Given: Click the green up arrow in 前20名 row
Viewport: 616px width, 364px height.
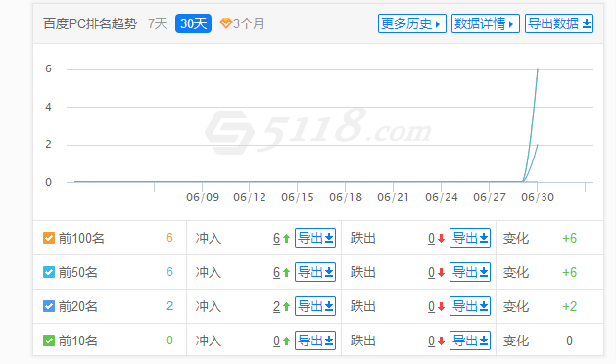Looking at the screenshot, I should tap(286, 306).
